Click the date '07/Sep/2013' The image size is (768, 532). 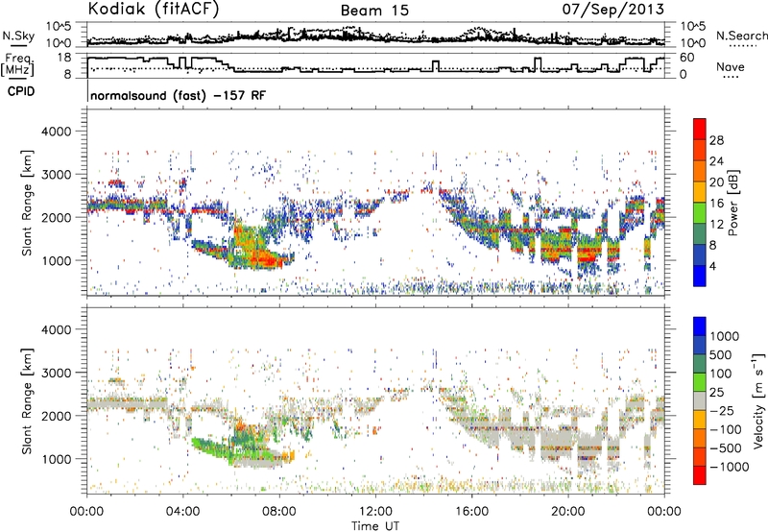pyautogui.click(x=612, y=9)
